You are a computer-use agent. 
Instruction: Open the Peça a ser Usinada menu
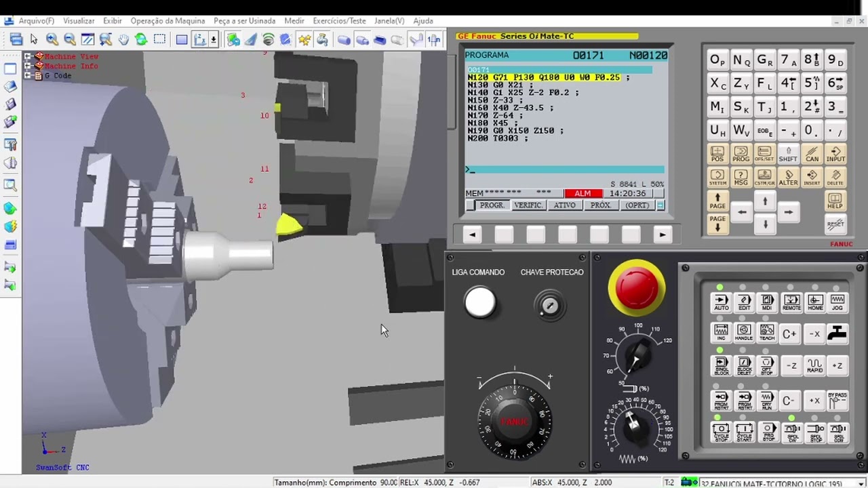pos(244,21)
